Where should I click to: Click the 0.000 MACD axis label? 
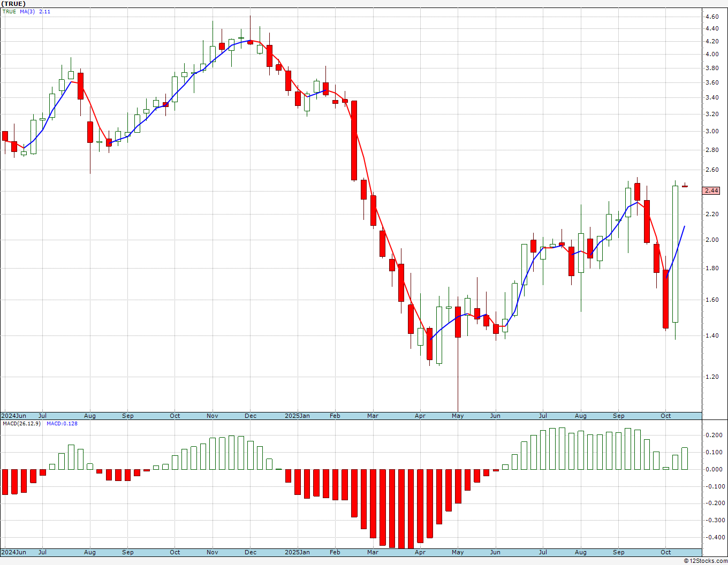[x=714, y=469]
